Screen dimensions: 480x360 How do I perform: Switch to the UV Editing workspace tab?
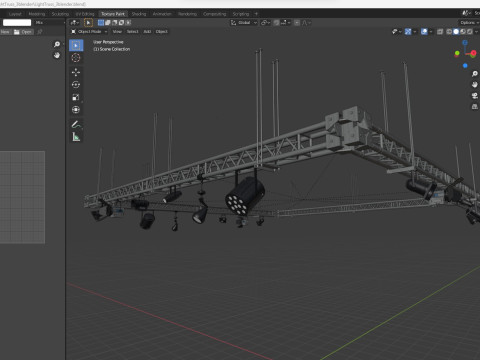85,14
